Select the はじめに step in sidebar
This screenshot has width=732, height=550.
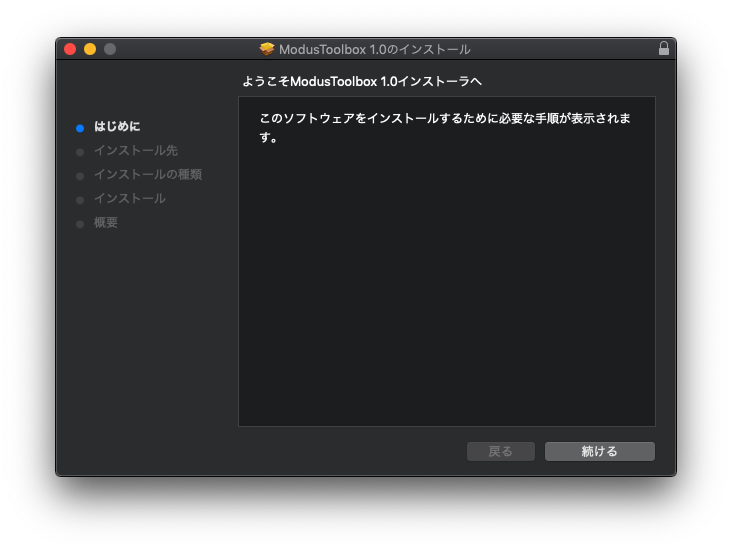[x=117, y=127]
